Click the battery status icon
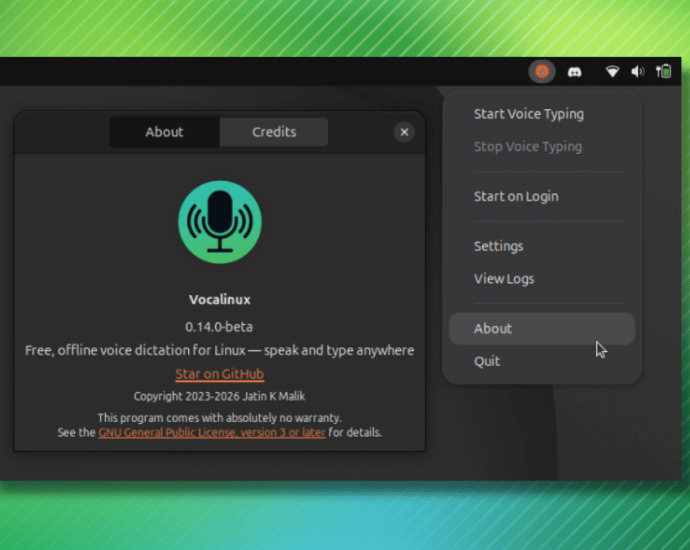690x550 pixels. tap(664, 71)
